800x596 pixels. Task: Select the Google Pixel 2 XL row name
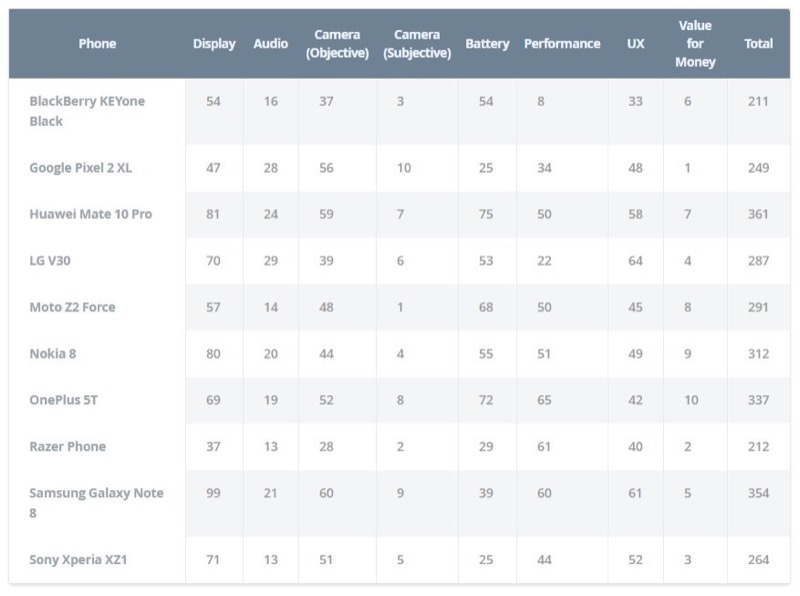81,168
